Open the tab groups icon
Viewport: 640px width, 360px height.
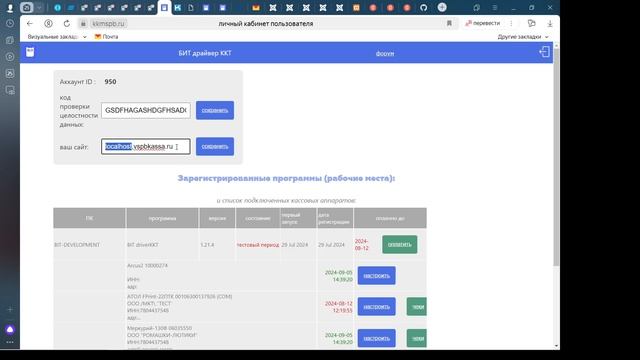pyautogui.click(x=27, y=7)
